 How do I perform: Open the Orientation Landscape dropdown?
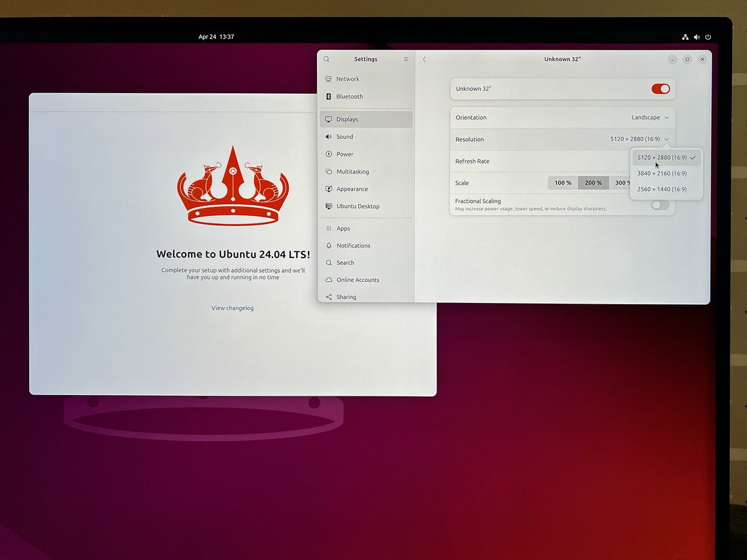coord(651,118)
